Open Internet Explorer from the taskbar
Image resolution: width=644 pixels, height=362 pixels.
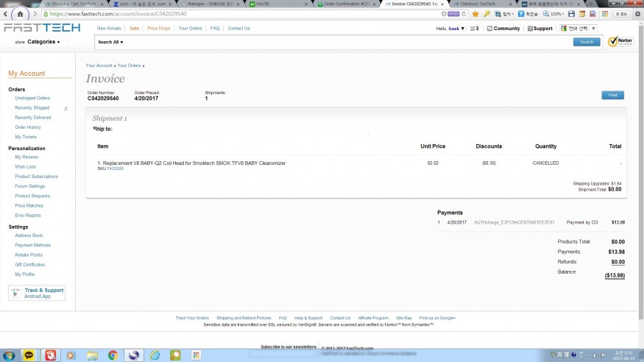pos(155,355)
